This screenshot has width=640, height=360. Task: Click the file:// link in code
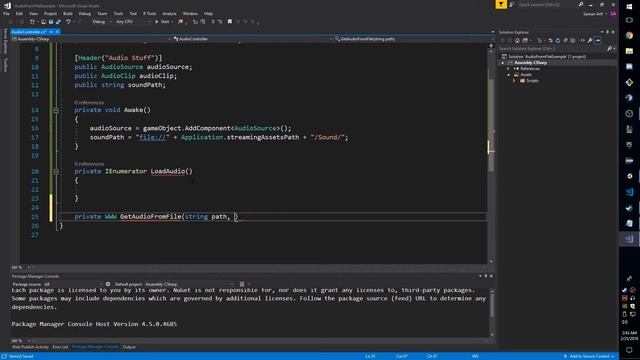tap(152, 137)
